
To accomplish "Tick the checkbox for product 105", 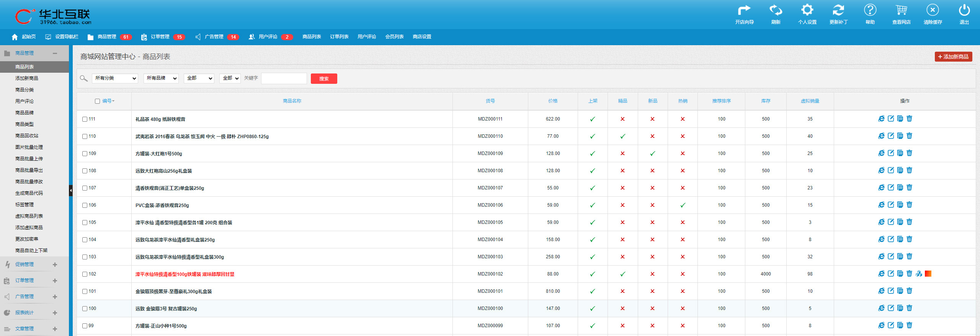I will (85, 222).
